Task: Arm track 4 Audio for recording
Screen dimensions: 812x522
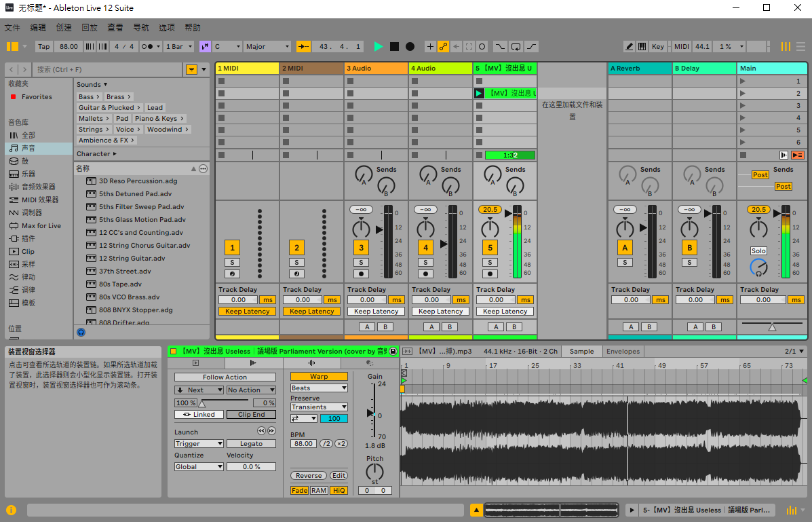Action: (x=426, y=274)
